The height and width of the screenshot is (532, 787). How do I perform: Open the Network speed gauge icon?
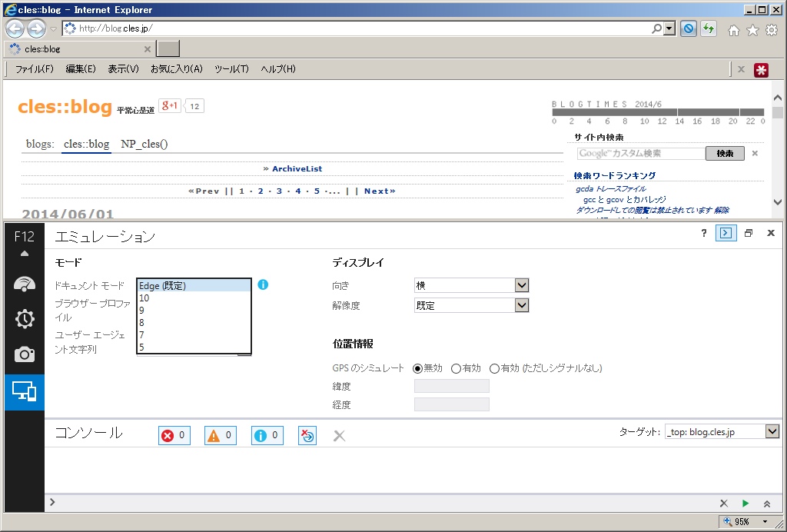24,283
